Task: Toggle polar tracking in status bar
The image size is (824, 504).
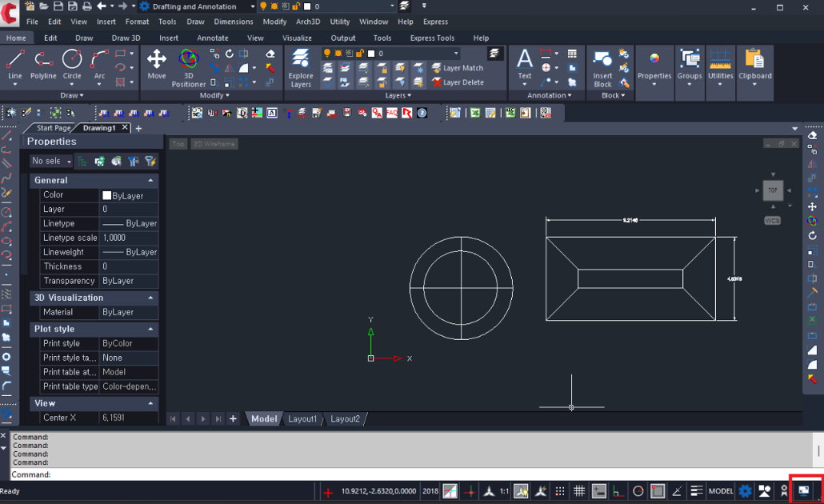Action: 638,491
